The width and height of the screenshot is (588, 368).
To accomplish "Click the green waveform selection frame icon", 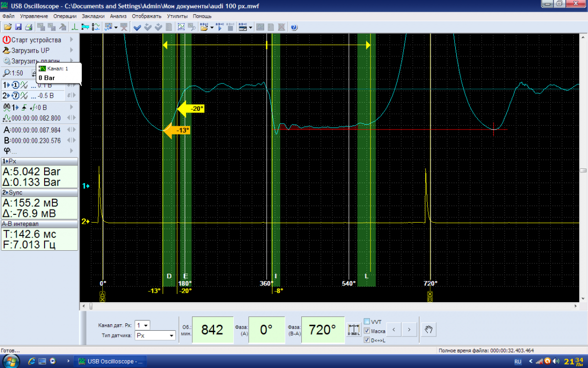I will [x=181, y=27].
